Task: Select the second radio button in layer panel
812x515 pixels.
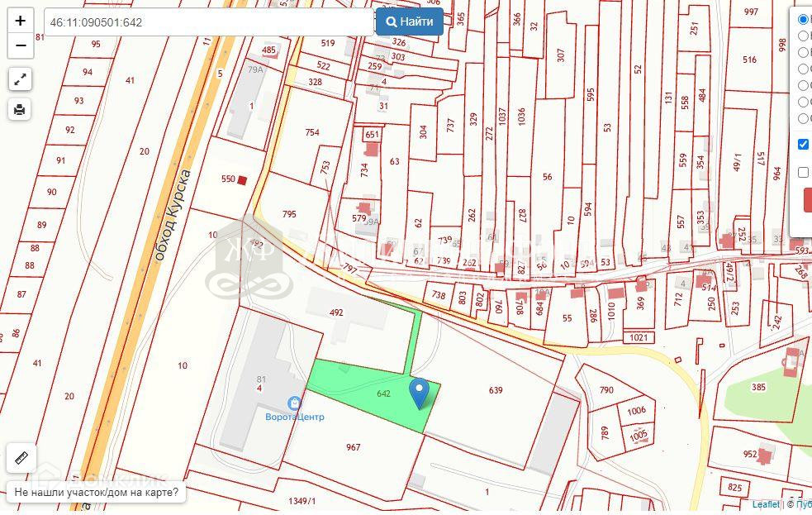Action: pyautogui.click(x=803, y=36)
